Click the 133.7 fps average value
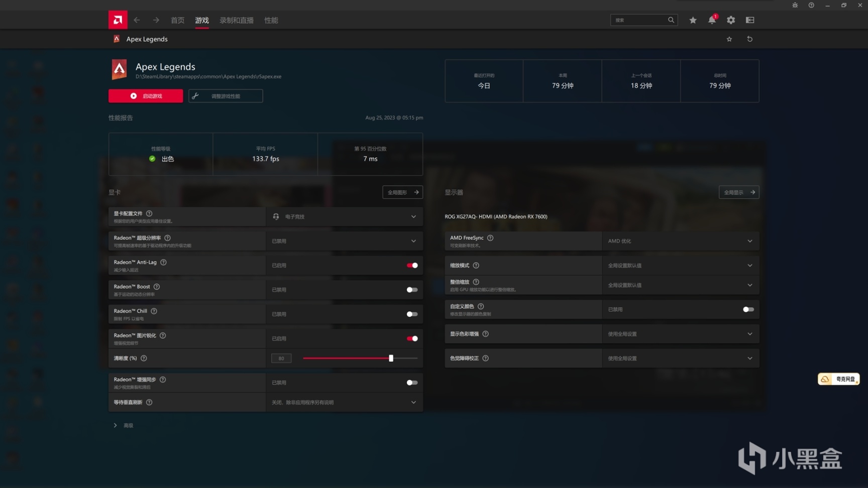Viewport: 868px width, 488px height. 266,159
